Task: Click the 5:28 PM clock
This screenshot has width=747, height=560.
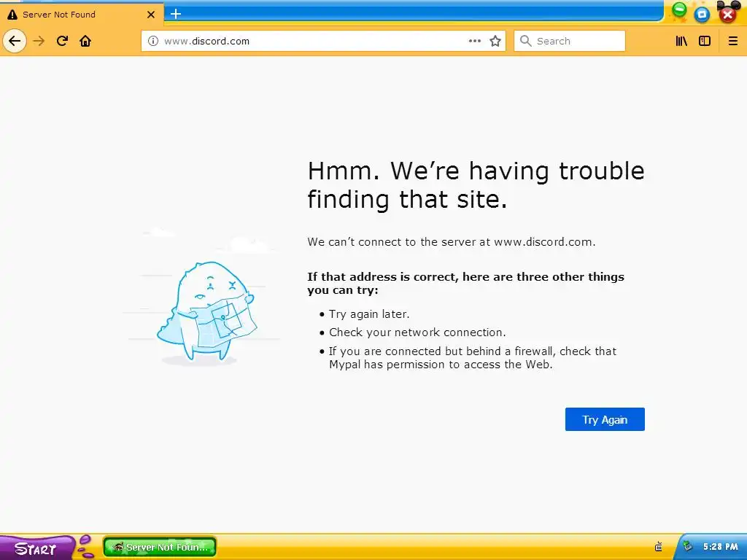Action: pyautogui.click(x=720, y=547)
